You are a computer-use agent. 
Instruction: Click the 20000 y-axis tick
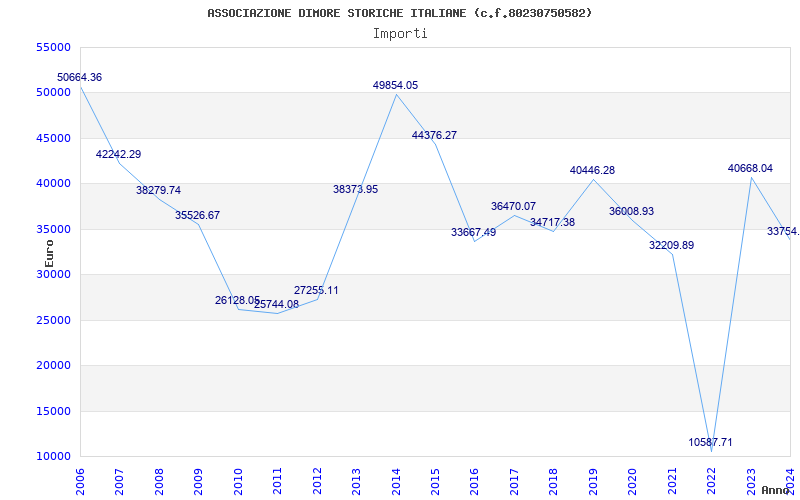pyautogui.click(x=53, y=366)
